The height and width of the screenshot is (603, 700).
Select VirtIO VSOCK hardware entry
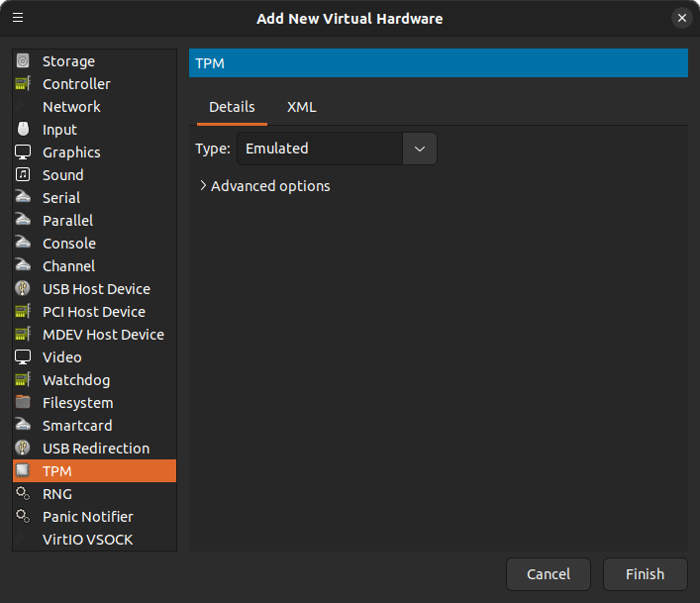click(87, 540)
